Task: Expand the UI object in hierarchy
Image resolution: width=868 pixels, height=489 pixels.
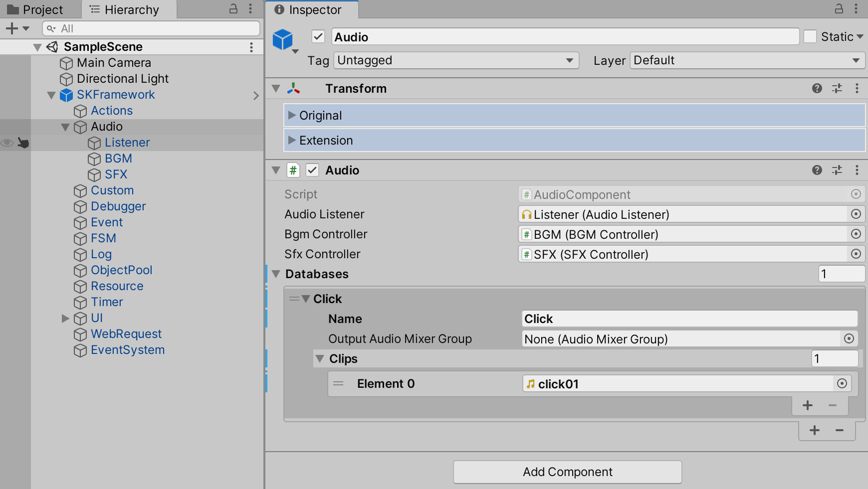Action: coord(65,318)
